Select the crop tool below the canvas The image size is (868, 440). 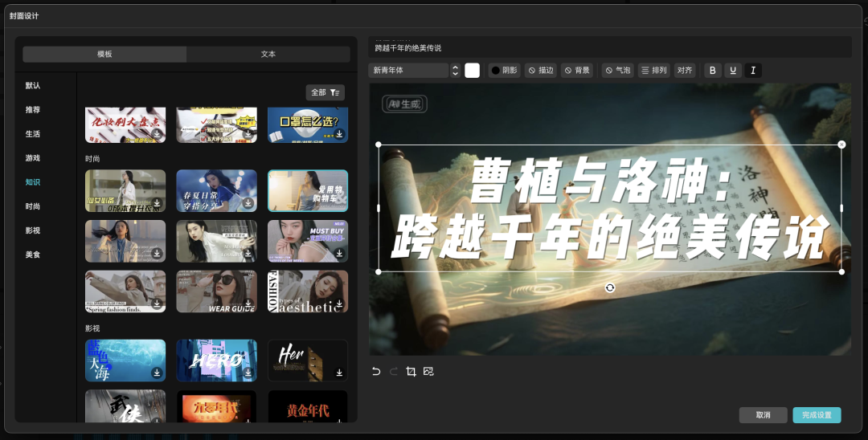click(411, 372)
